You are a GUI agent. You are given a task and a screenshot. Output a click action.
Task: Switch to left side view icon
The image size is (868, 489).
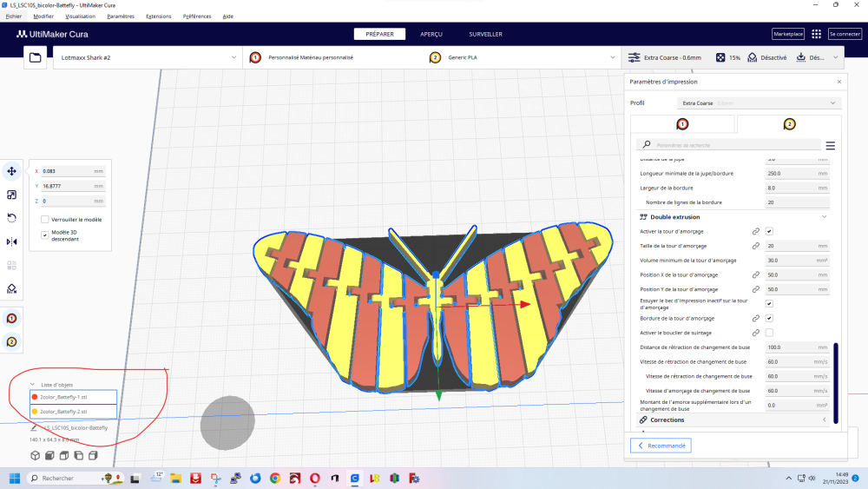click(x=78, y=455)
